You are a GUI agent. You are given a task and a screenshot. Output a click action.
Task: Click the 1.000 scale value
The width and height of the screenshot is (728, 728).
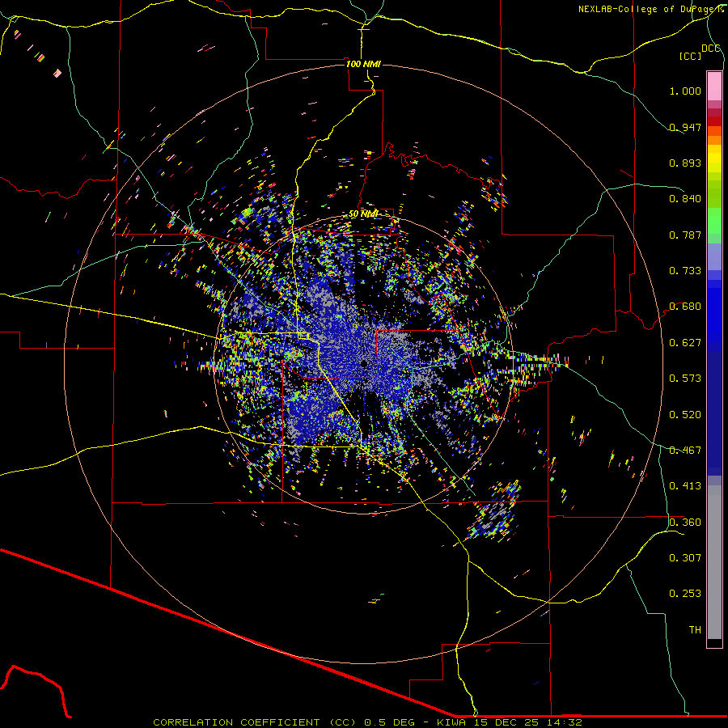685,91
